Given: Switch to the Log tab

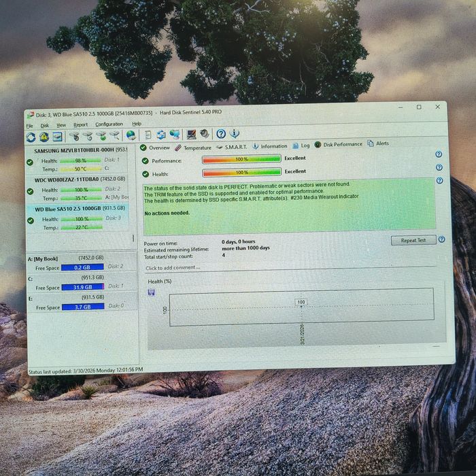Looking at the screenshot, I should (x=301, y=146).
